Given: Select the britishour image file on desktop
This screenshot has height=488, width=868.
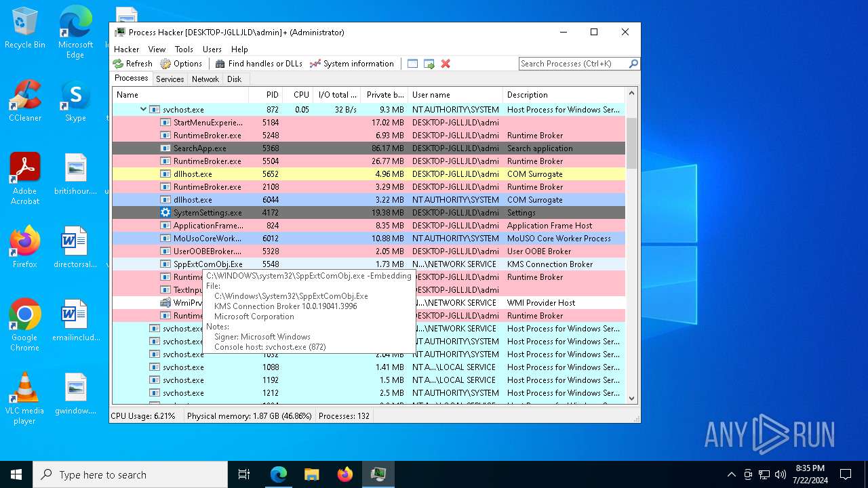Looking at the screenshot, I should point(75,174).
